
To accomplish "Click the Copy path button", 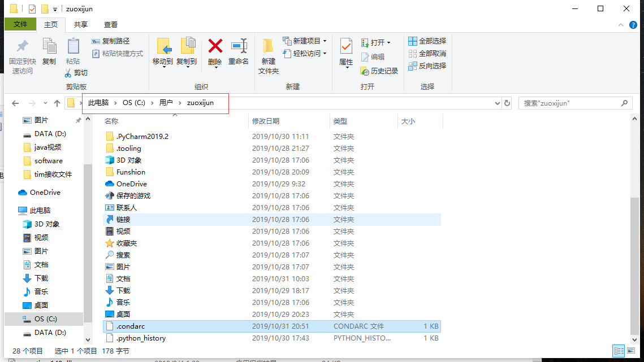I will pyautogui.click(x=110, y=41).
